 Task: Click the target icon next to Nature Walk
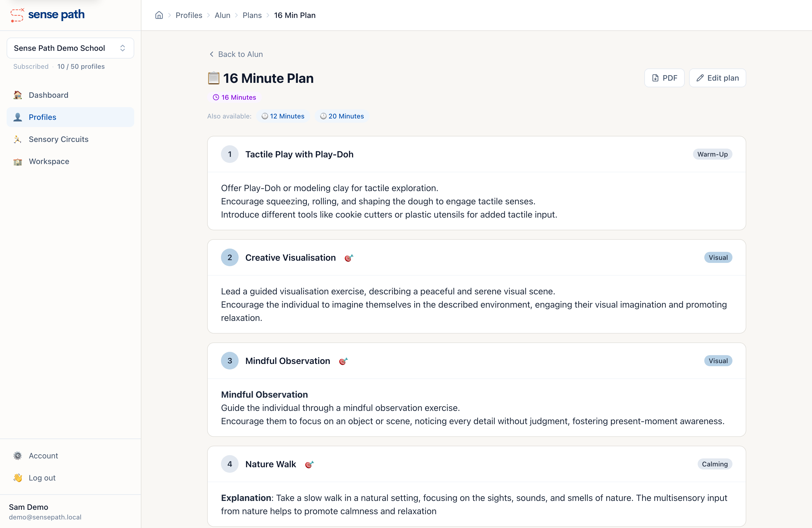pyautogui.click(x=309, y=464)
